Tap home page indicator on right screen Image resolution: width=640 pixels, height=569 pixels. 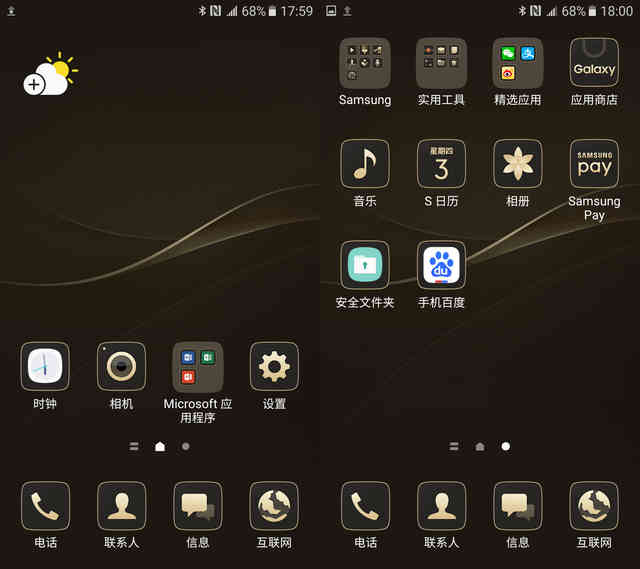pyautogui.click(x=480, y=447)
